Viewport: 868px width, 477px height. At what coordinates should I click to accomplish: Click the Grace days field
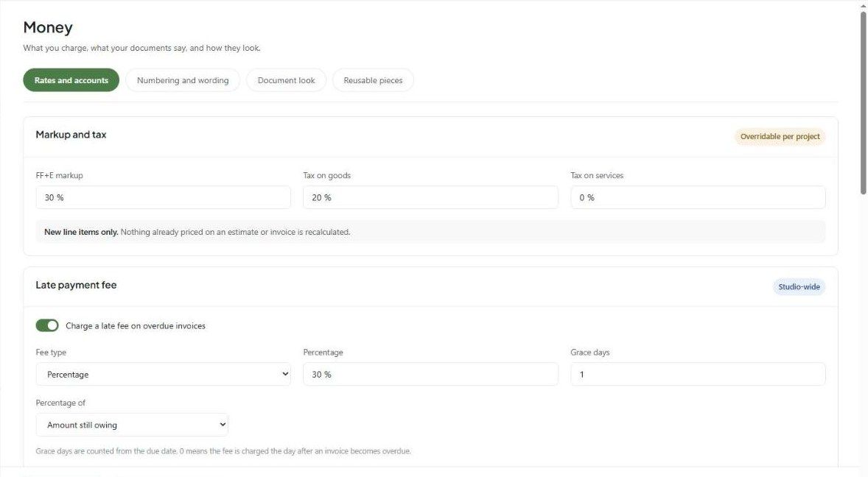click(698, 374)
